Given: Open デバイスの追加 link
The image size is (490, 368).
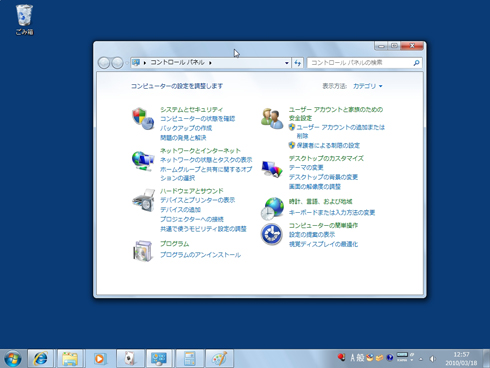Looking at the screenshot, I should coord(180,210).
